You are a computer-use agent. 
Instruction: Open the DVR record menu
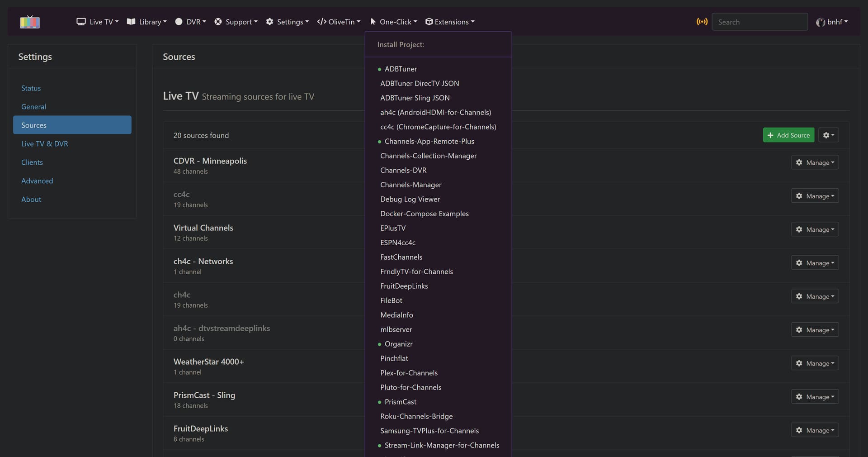(190, 22)
